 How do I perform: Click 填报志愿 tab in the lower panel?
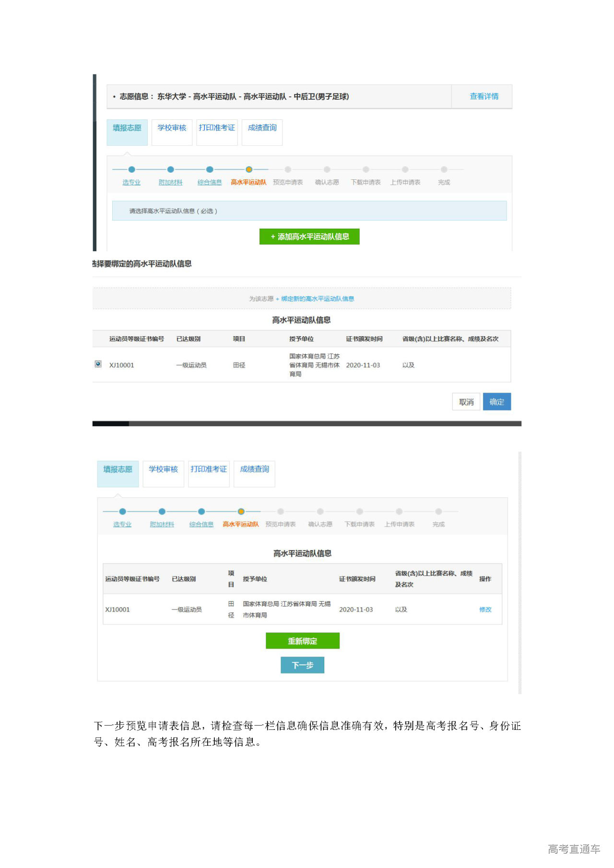coord(118,469)
